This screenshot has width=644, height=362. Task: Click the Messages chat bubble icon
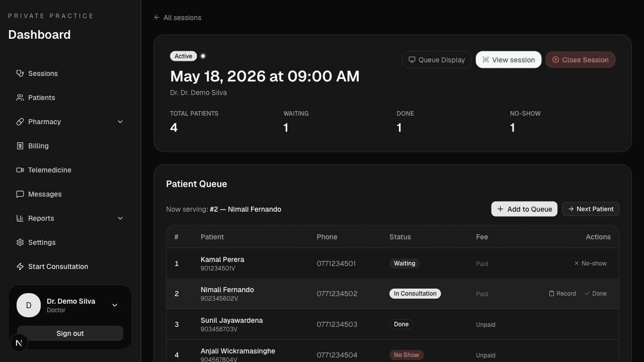pos(20,194)
